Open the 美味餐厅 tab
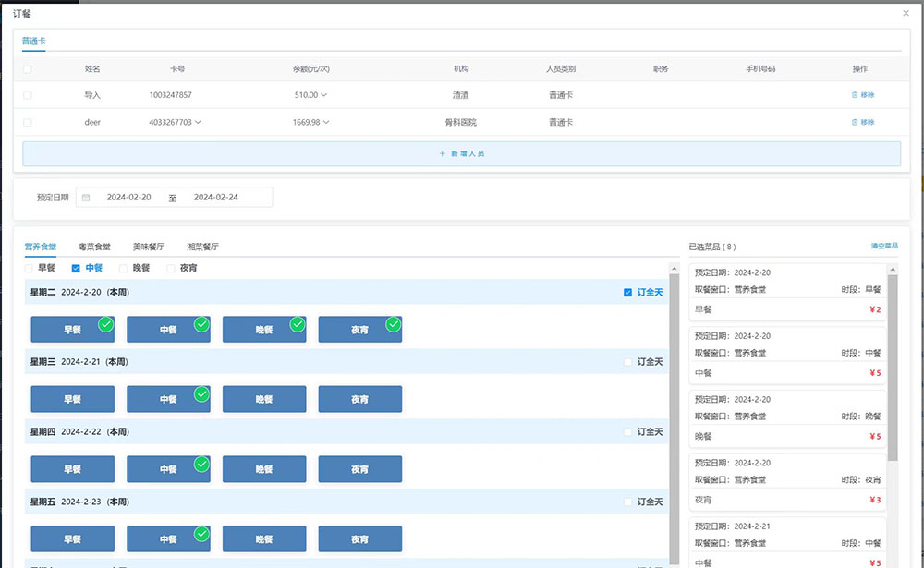Viewport: 924px width, 568px height. coord(149,247)
